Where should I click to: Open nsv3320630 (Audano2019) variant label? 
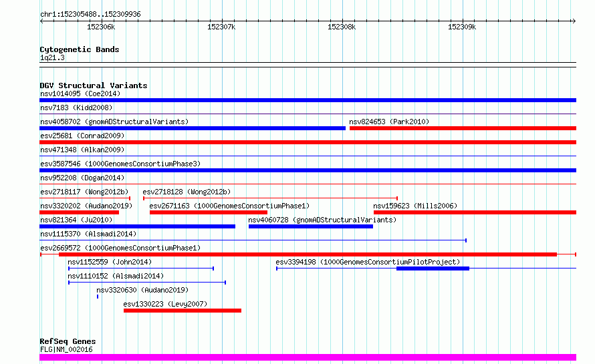click(142, 290)
